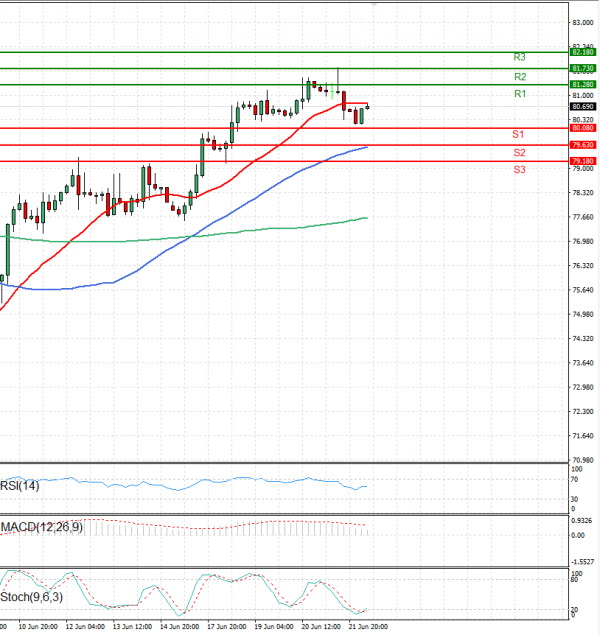This screenshot has height=635, width=600.
Task: Select the 82.180 green price tag
Action: point(583,52)
